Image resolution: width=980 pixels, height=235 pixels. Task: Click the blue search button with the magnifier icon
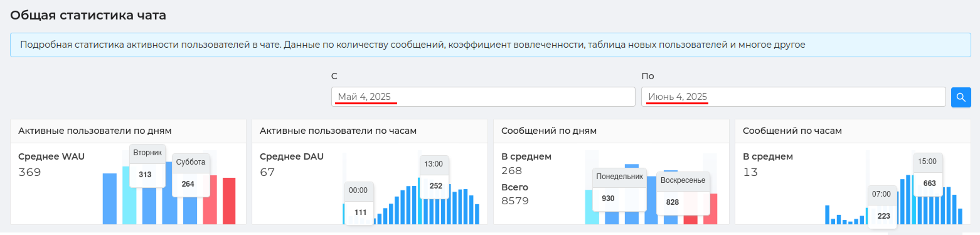pos(961,97)
